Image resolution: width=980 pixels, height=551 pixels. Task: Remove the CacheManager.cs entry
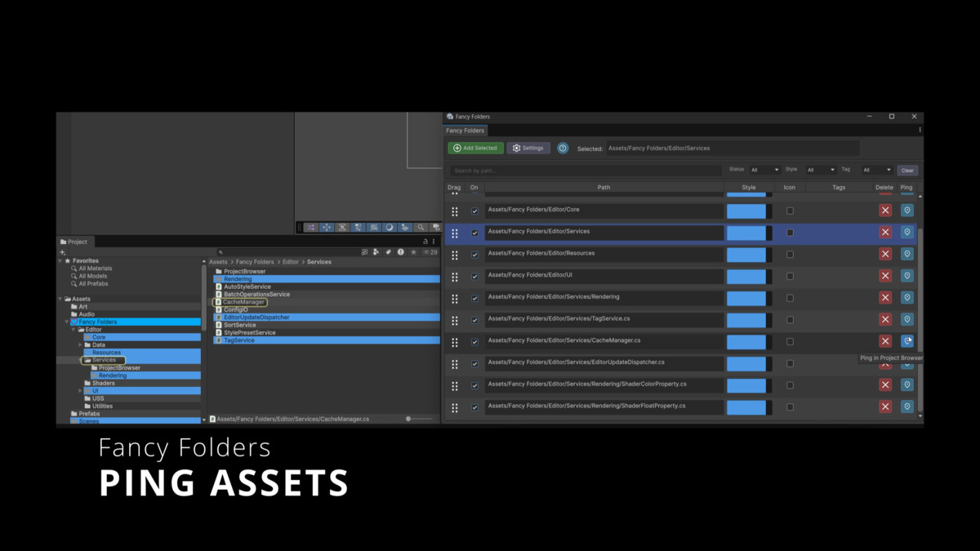884,341
